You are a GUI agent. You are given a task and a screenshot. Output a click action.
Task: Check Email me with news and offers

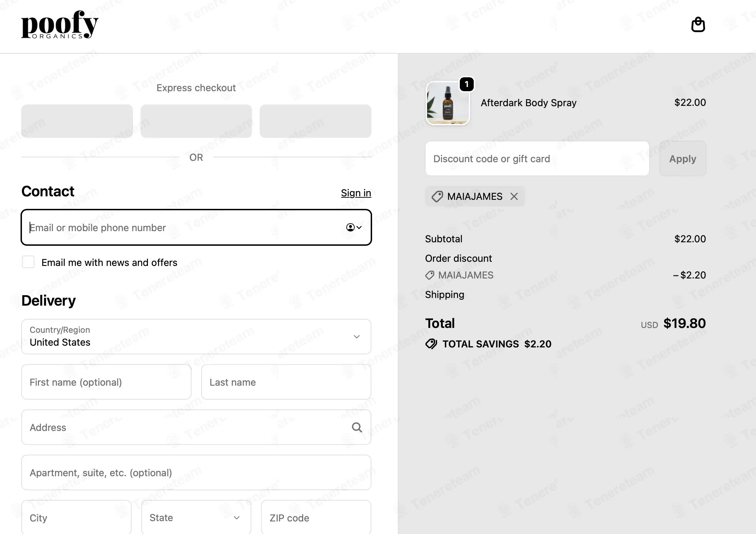(x=28, y=262)
